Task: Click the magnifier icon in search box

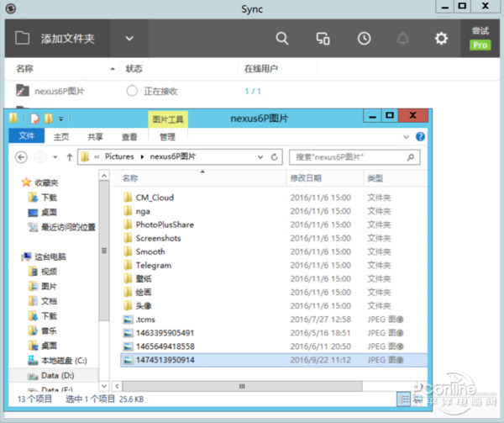Action: 411,157
